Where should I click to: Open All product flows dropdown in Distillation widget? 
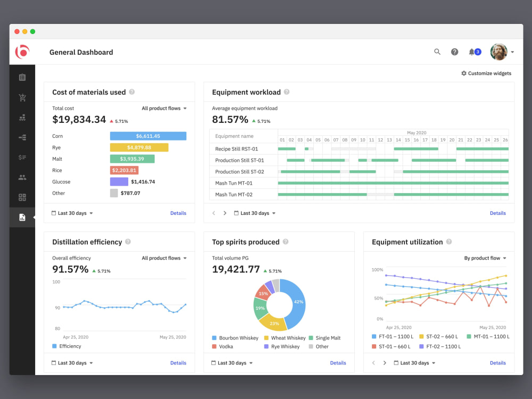pyautogui.click(x=164, y=258)
